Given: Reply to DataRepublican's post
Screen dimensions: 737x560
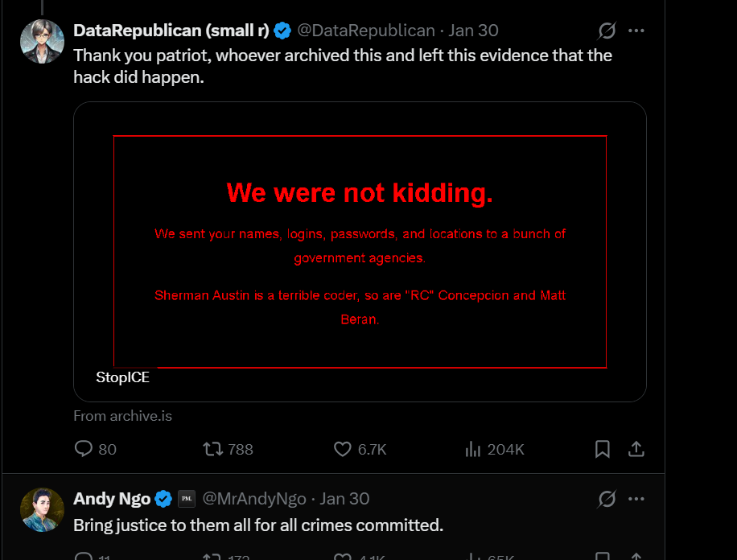Looking at the screenshot, I should tap(84, 449).
